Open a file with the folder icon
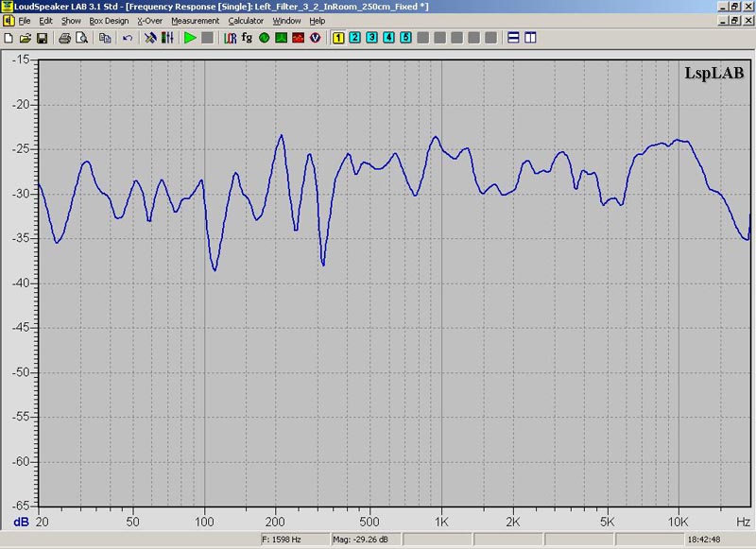Viewport: 756px width, 549px height. click(26, 38)
